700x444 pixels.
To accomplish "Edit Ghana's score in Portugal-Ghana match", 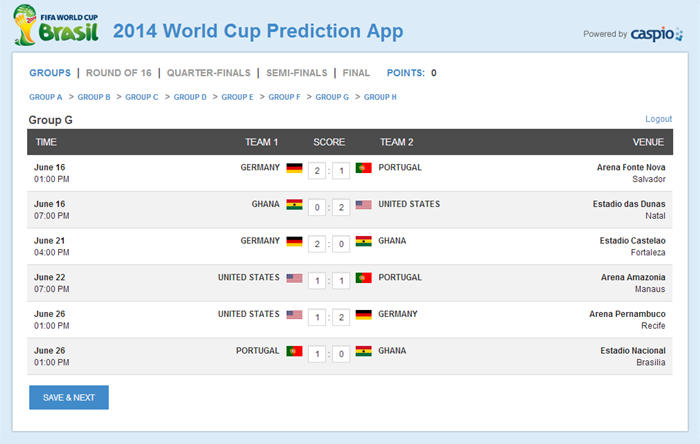I will pyautogui.click(x=341, y=354).
